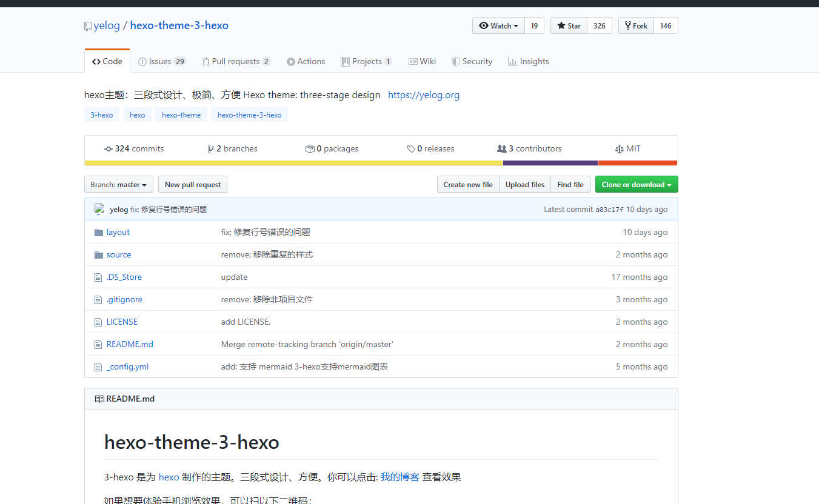Click the releases tag icon
819x504 pixels.
tap(411, 149)
